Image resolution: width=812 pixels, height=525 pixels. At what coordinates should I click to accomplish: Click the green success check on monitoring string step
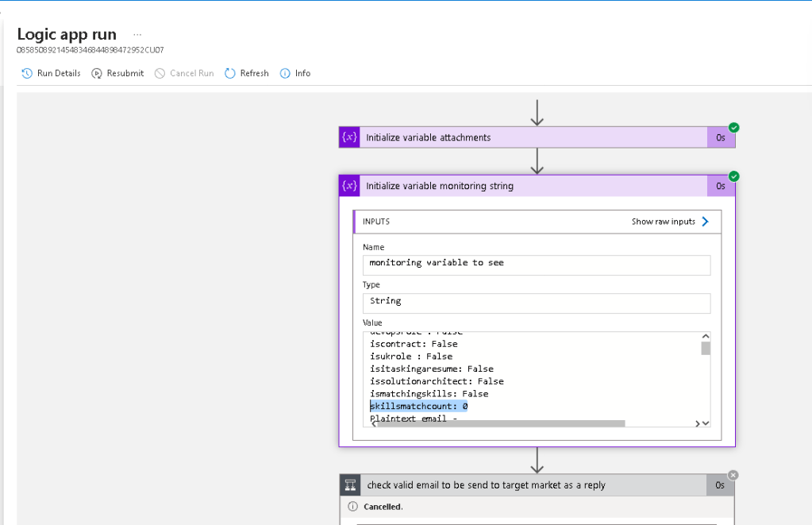pos(733,176)
